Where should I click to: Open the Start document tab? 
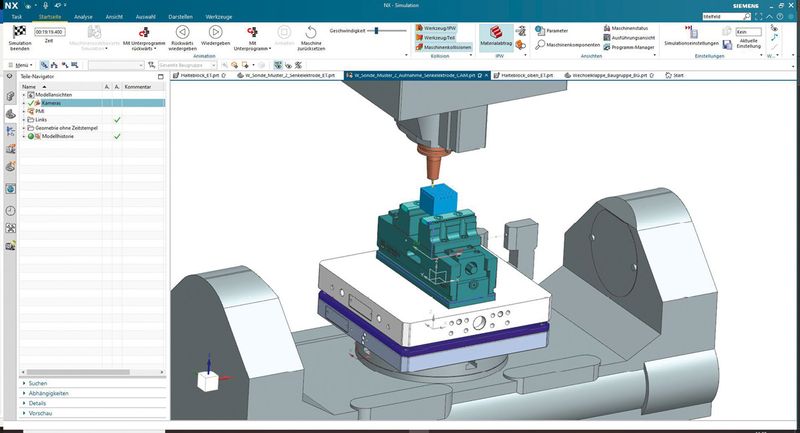click(x=675, y=75)
